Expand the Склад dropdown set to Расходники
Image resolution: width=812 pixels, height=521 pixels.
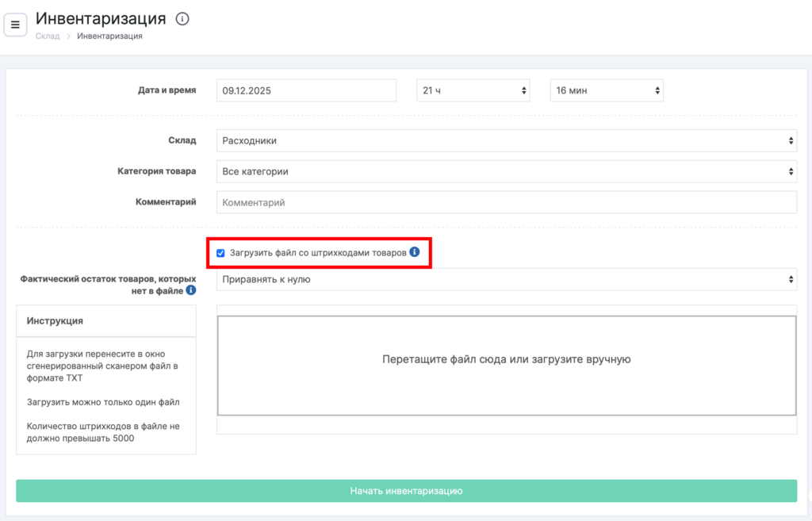point(506,140)
